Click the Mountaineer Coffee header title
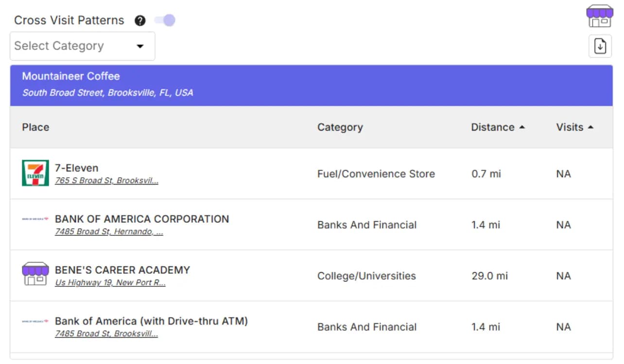 click(x=71, y=76)
